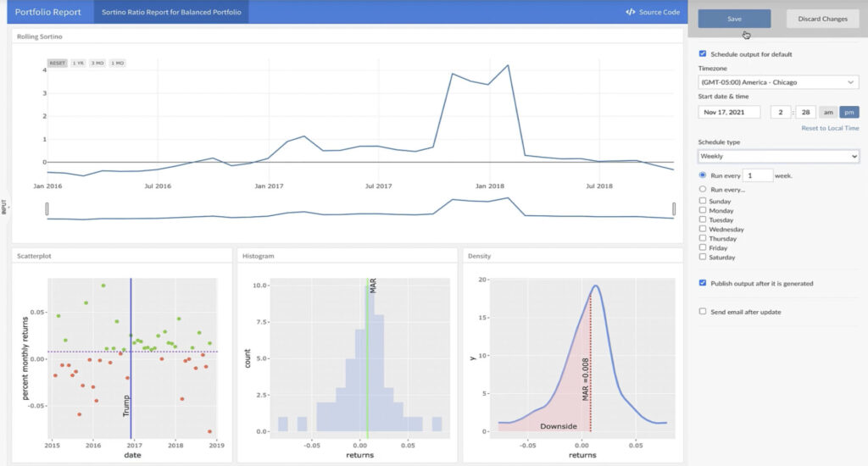Check Send email after update

coord(703,312)
